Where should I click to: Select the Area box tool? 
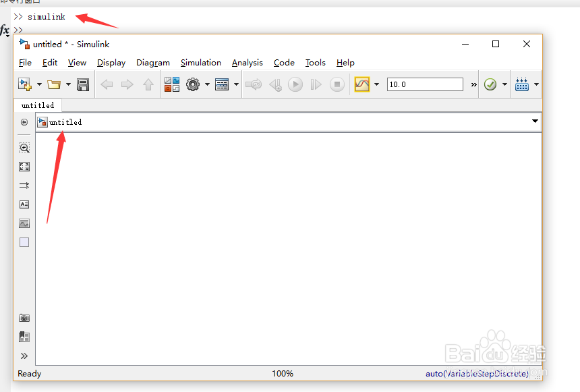(x=24, y=242)
